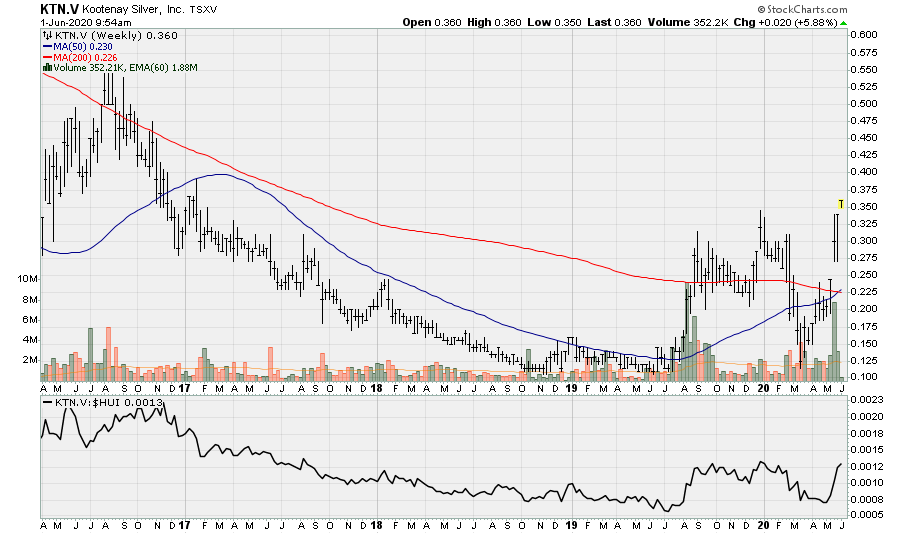Click the Last 0.360 value in the header
Image resolution: width=900 pixels, height=534 pixels.
614,22
